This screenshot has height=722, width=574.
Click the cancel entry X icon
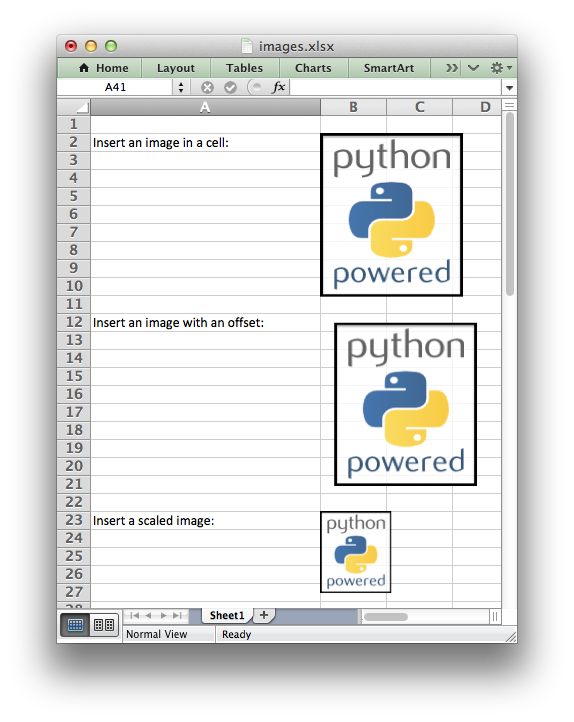(207, 87)
